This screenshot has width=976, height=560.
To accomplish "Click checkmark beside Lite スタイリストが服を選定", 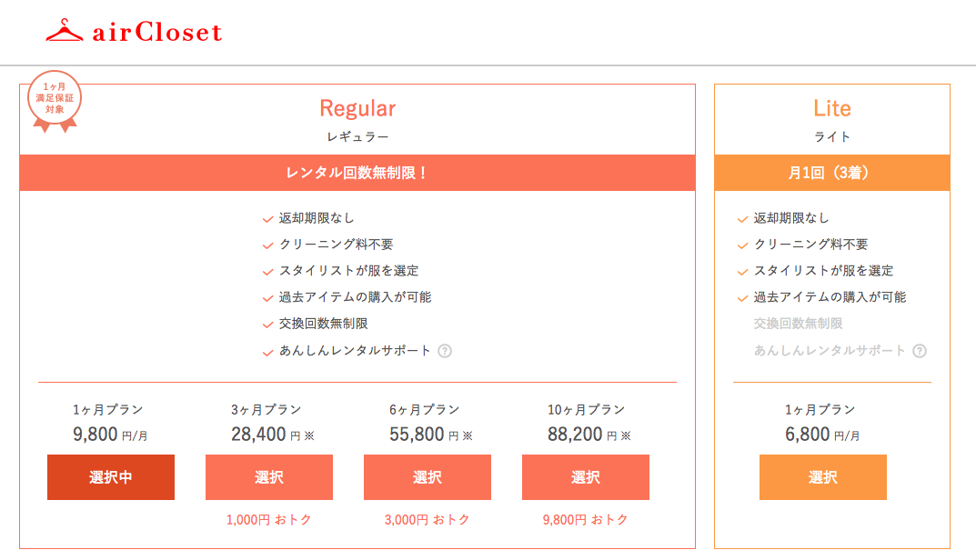I will (x=742, y=272).
